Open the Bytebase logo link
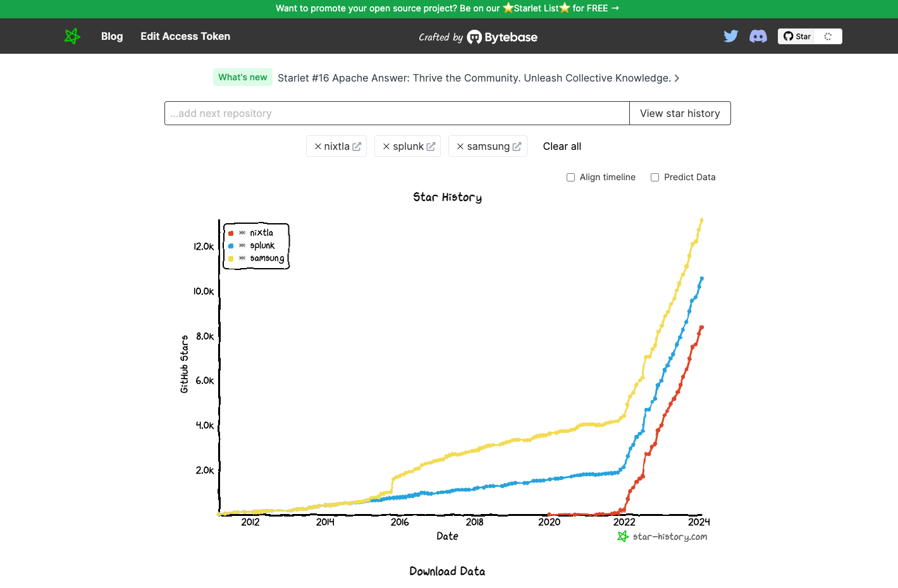This screenshot has width=898, height=588. coord(502,37)
